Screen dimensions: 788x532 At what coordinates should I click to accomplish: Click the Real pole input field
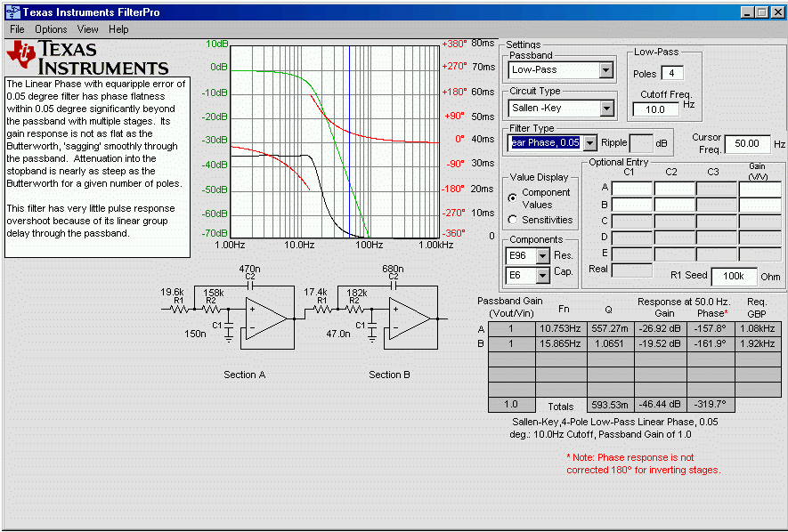tap(631, 270)
